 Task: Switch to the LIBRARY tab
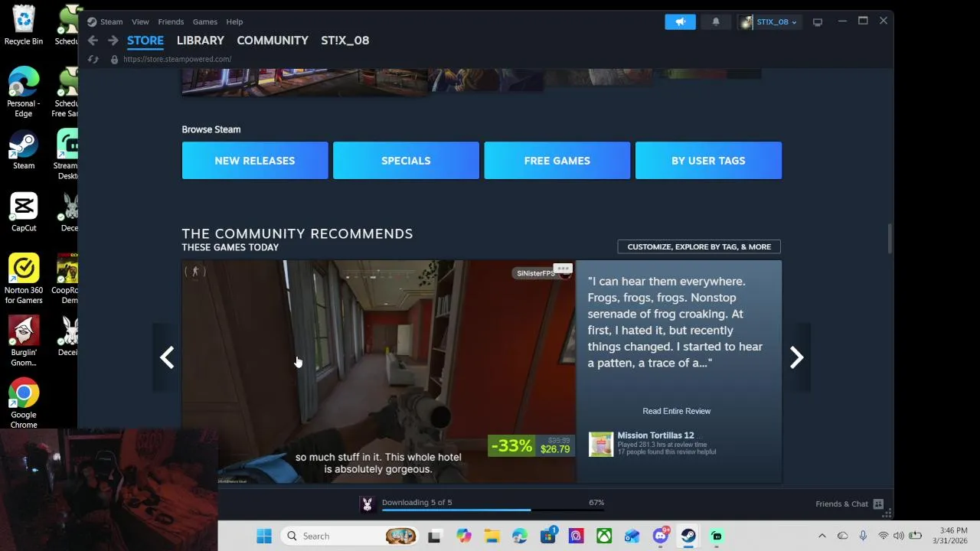pos(201,41)
